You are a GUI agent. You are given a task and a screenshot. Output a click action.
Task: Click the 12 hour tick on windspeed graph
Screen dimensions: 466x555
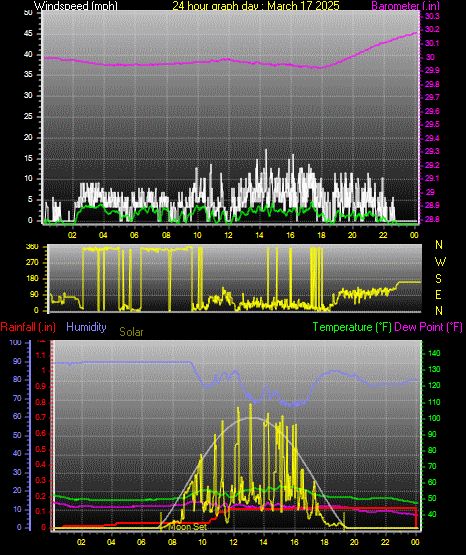click(228, 235)
